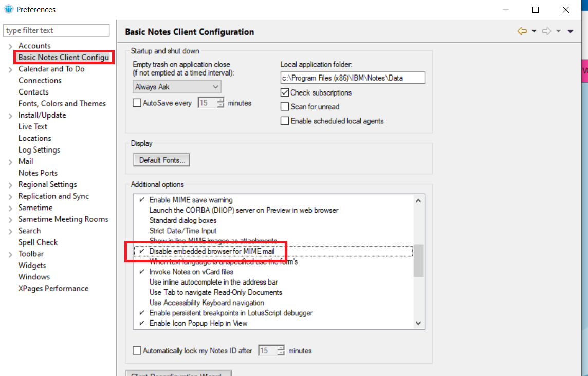
Task: Click the back navigation arrow icon
Action: pyautogui.click(x=522, y=31)
